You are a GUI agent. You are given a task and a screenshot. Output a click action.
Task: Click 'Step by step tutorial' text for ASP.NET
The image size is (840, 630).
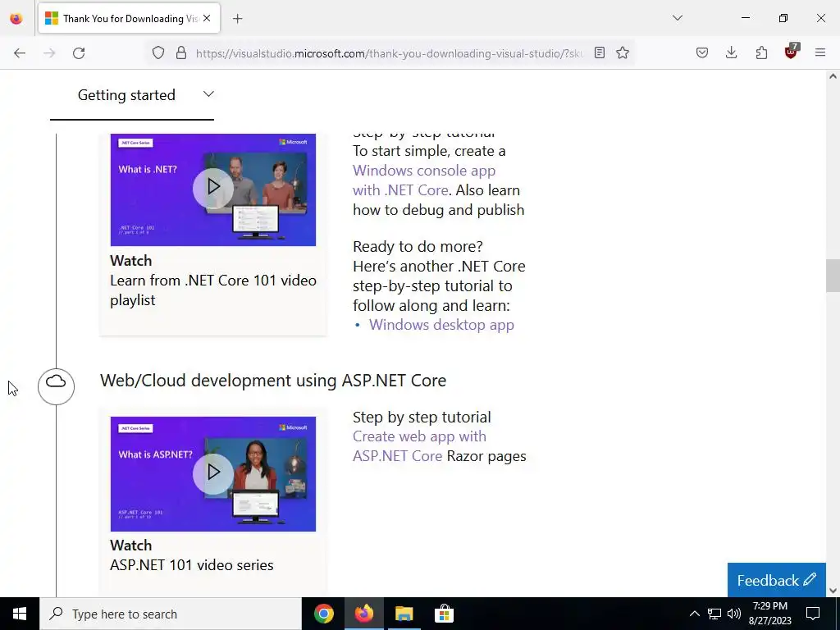pyautogui.click(x=422, y=418)
